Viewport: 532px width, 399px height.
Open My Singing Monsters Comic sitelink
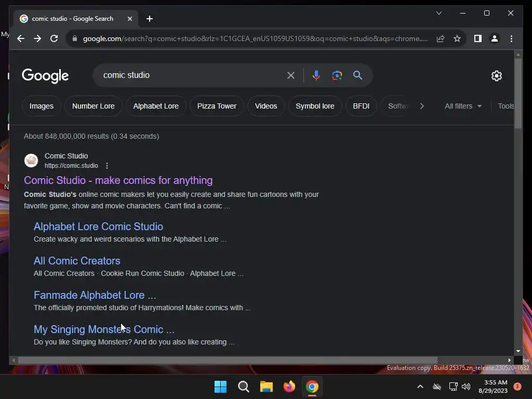click(x=104, y=329)
